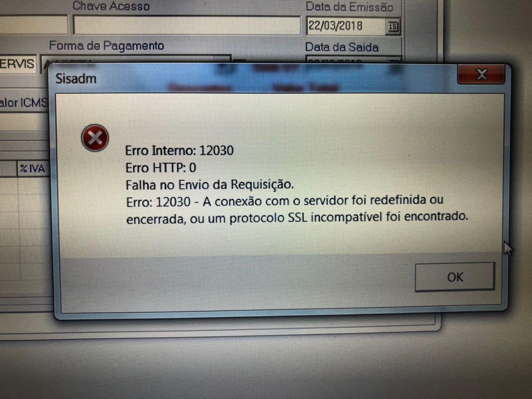Click the grid cell beneath the %IVA header

[33, 185]
